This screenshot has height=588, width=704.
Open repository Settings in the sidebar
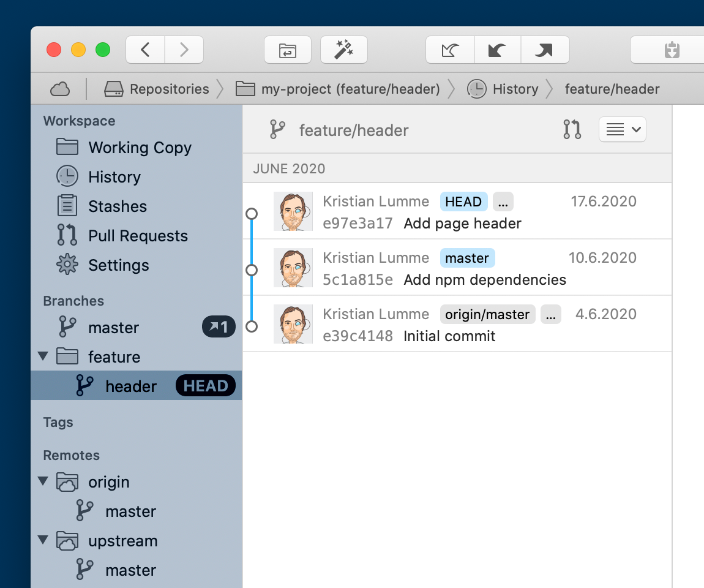(119, 265)
